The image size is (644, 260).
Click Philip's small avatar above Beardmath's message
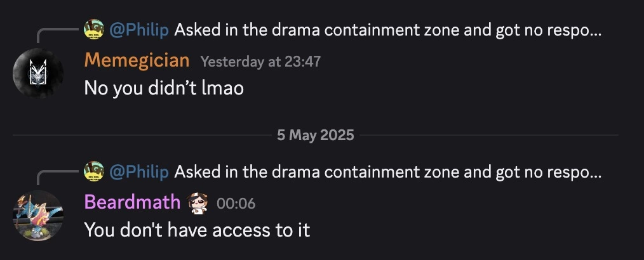click(x=94, y=171)
